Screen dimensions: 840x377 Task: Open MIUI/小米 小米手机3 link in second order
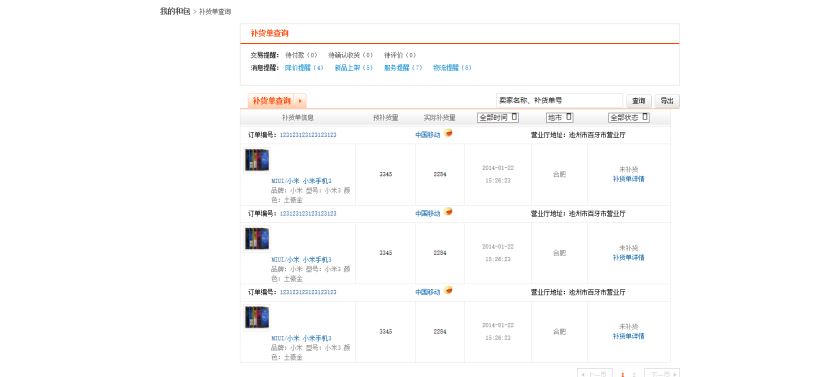302,260
